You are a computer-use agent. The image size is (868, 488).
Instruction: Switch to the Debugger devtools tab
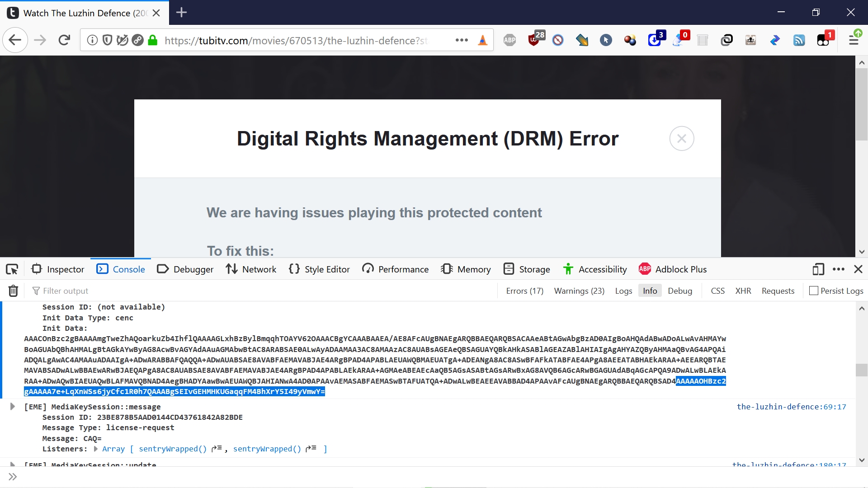point(185,269)
